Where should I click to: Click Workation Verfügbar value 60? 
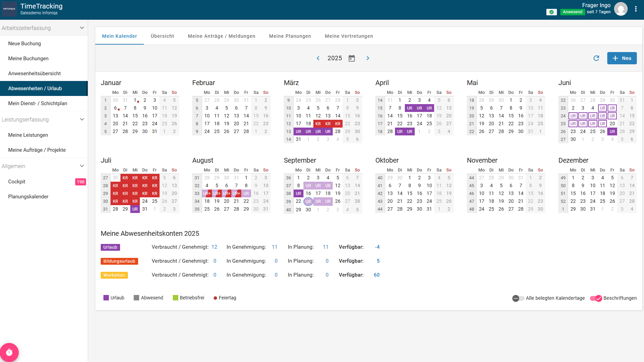click(377, 275)
